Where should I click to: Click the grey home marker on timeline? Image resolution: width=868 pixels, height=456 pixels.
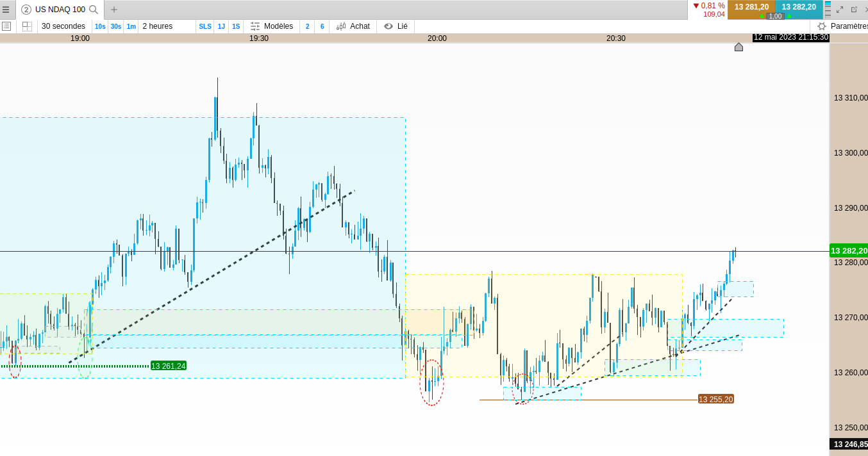[739, 47]
